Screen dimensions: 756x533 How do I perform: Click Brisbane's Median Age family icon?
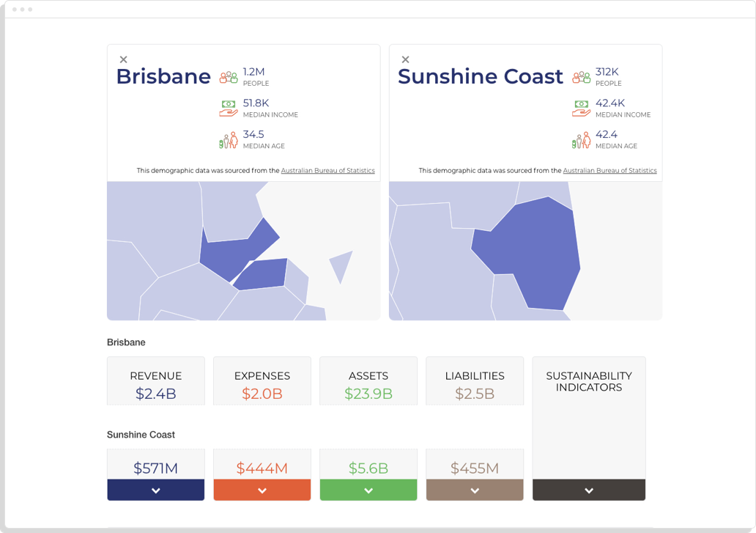[x=227, y=139]
